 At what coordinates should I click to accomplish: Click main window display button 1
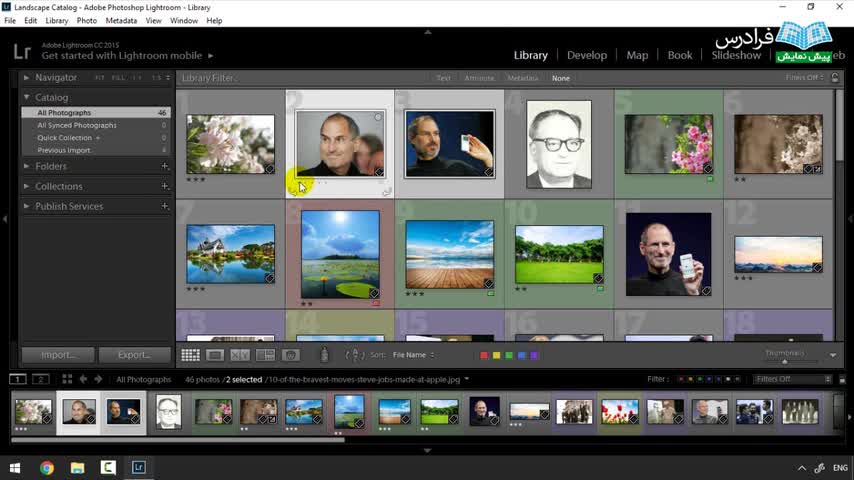coord(17,379)
